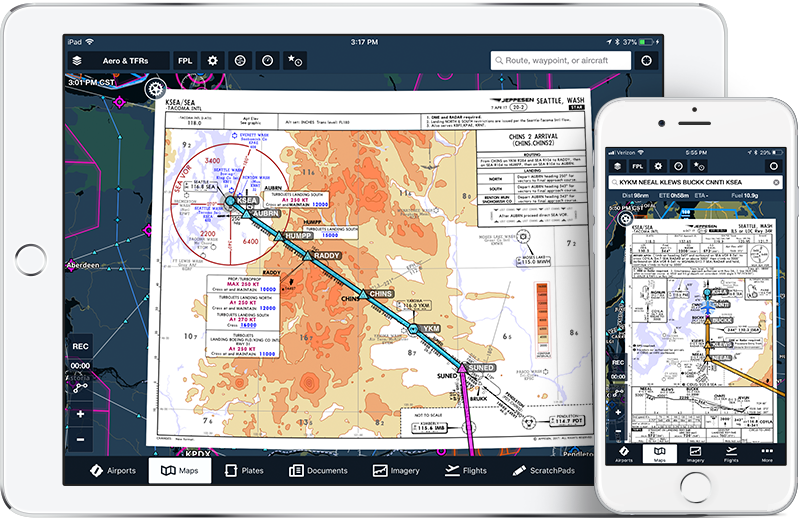Zoom out with the minus button on iPad
This screenshot has height=518, width=800.
pyautogui.click(x=80, y=438)
